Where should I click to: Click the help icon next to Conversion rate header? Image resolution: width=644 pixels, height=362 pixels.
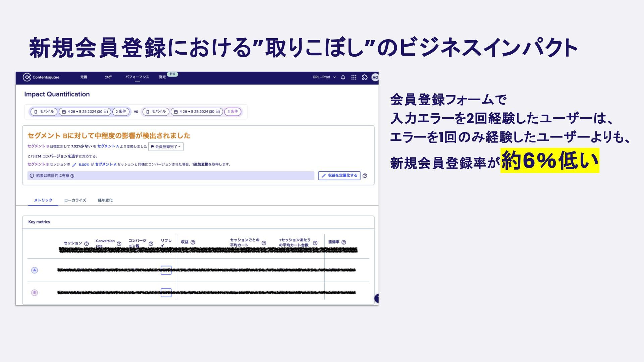(119, 244)
